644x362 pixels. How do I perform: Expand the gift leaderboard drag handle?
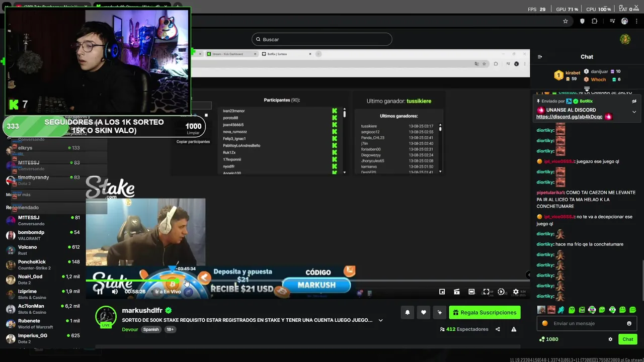(x=587, y=89)
